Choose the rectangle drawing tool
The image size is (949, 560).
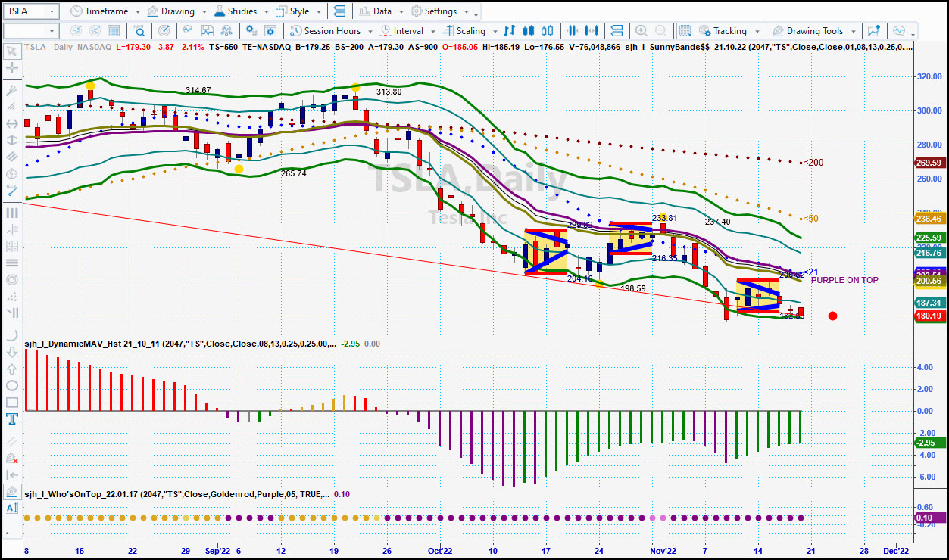tap(11, 402)
